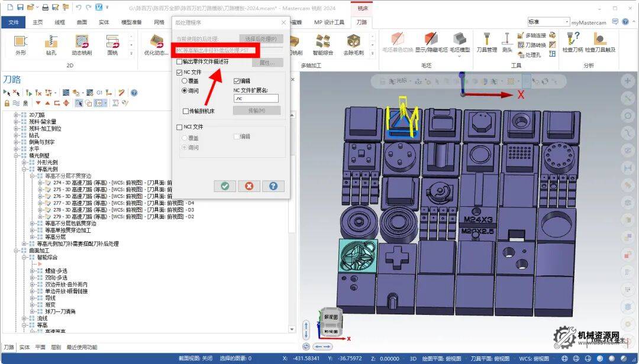
Task: Expand the 钻孔 tree node
Action: tap(17, 135)
